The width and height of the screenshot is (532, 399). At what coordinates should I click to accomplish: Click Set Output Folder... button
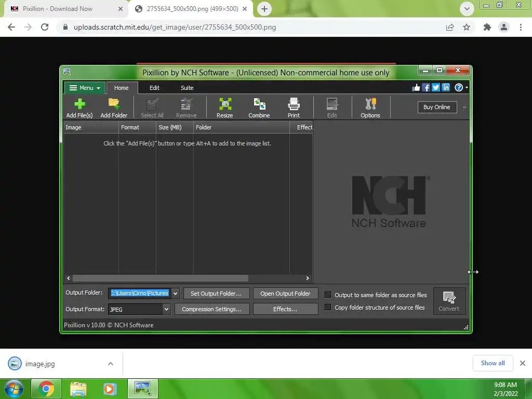(x=216, y=294)
